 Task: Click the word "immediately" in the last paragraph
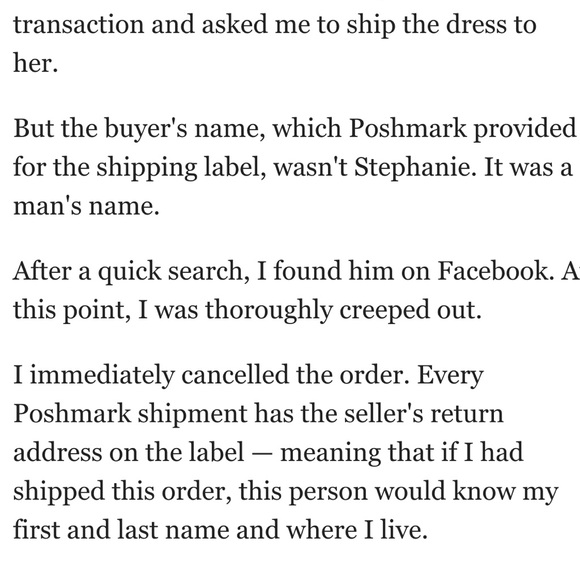tap(102, 375)
